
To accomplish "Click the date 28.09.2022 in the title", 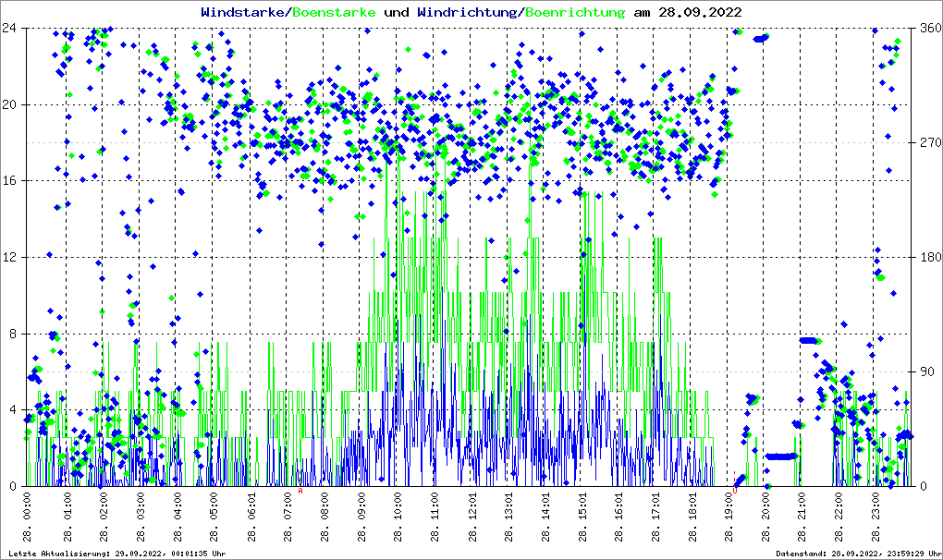I will (698, 12).
